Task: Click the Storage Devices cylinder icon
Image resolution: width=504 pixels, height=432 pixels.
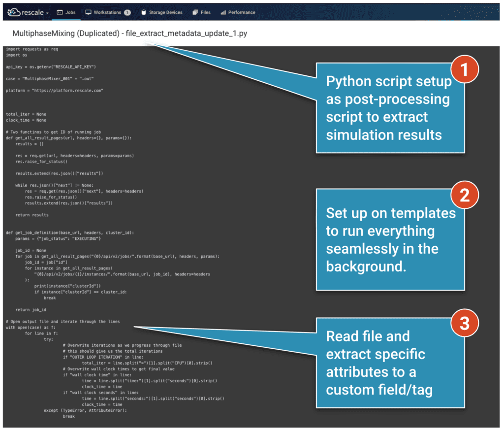Action: pos(144,12)
